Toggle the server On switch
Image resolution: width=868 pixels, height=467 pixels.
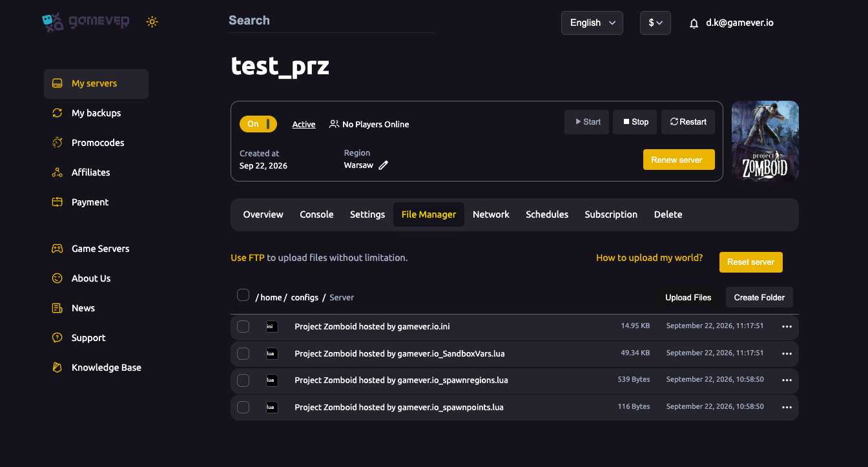pos(258,124)
